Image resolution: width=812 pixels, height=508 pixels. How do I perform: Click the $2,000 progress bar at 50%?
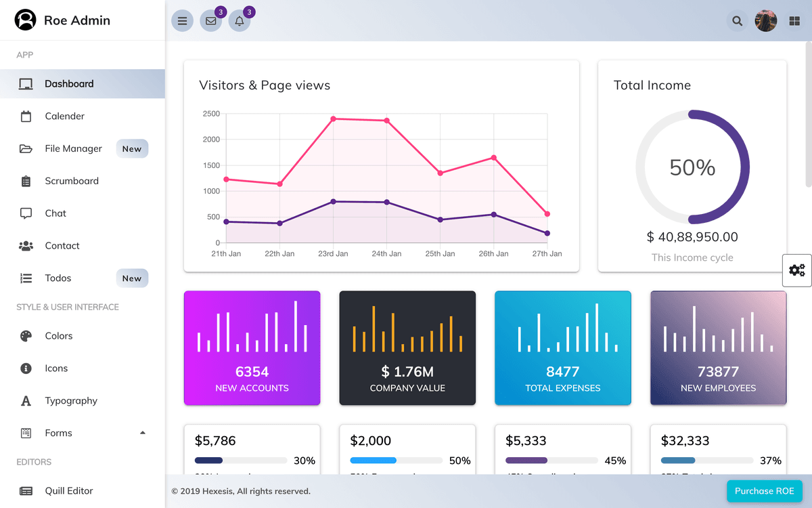coord(396,461)
